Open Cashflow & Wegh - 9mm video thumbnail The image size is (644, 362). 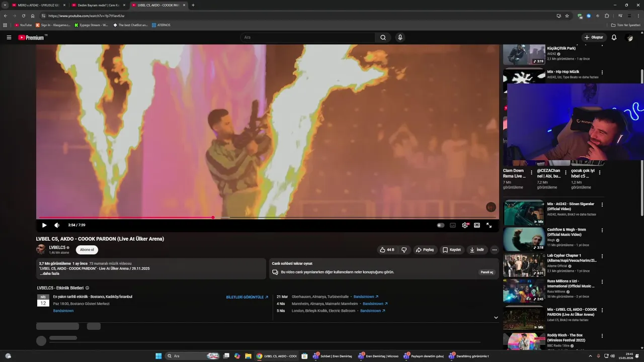point(524,239)
